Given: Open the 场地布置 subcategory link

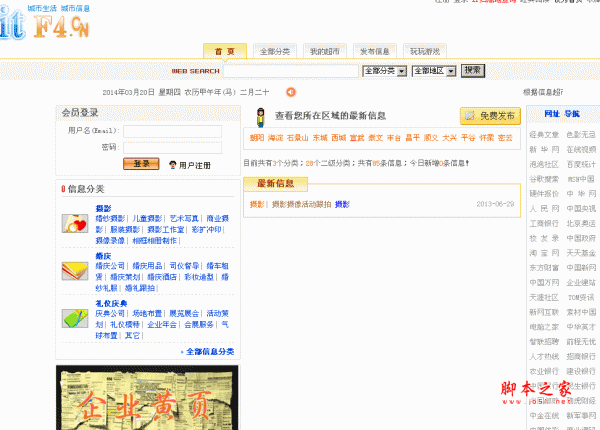Looking at the screenshot, I should [x=147, y=313].
